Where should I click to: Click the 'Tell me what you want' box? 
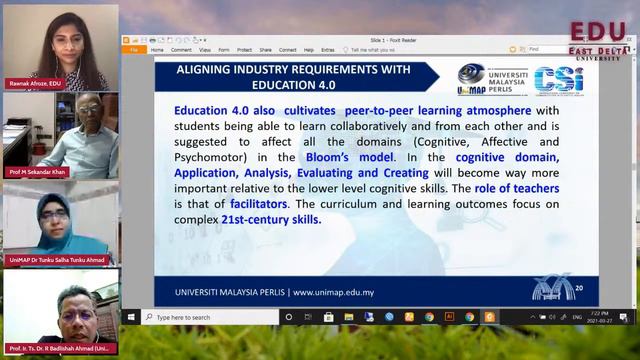pos(369,50)
